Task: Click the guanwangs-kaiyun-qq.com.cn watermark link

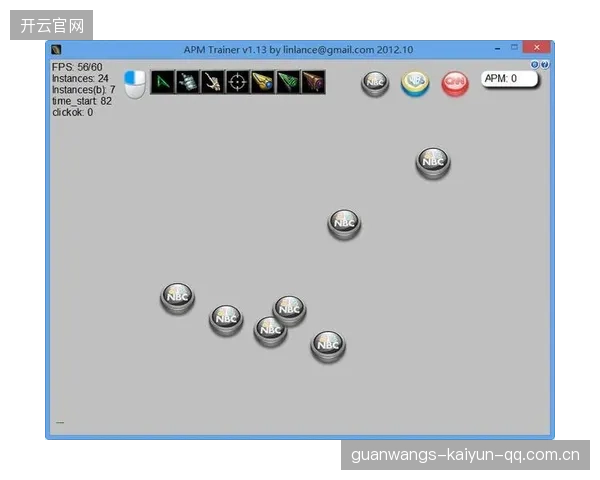Action: tap(465, 455)
